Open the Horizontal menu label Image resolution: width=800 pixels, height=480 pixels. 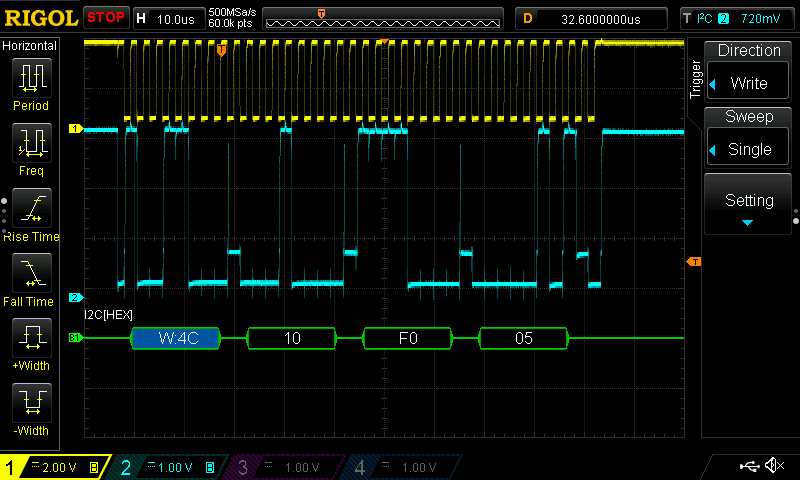click(x=30, y=46)
